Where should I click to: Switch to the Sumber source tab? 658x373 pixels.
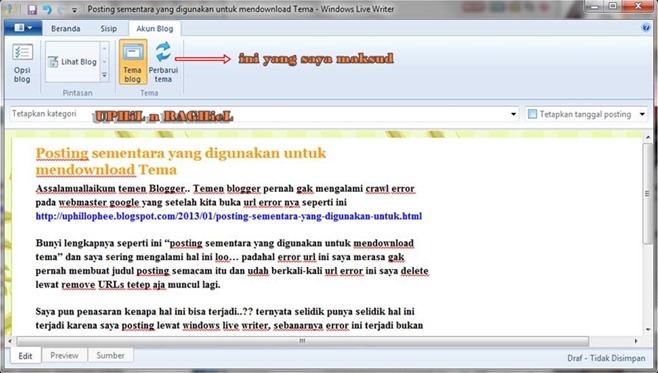pos(110,355)
